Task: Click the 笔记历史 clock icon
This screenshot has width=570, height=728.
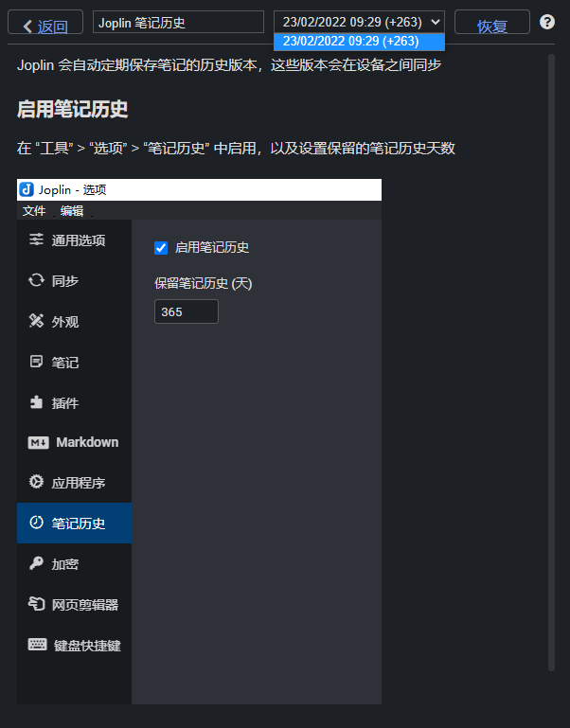Action: pyautogui.click(x=36, y=523)
